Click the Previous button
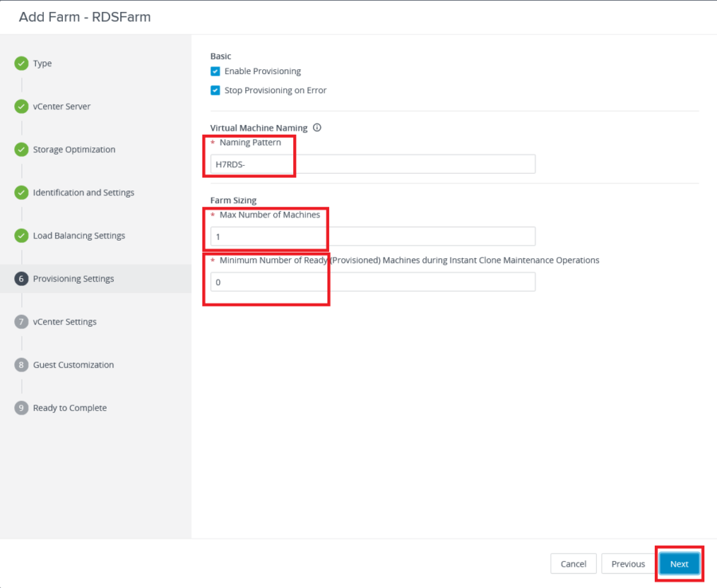 pyautogui.click(x=627, y=563)
